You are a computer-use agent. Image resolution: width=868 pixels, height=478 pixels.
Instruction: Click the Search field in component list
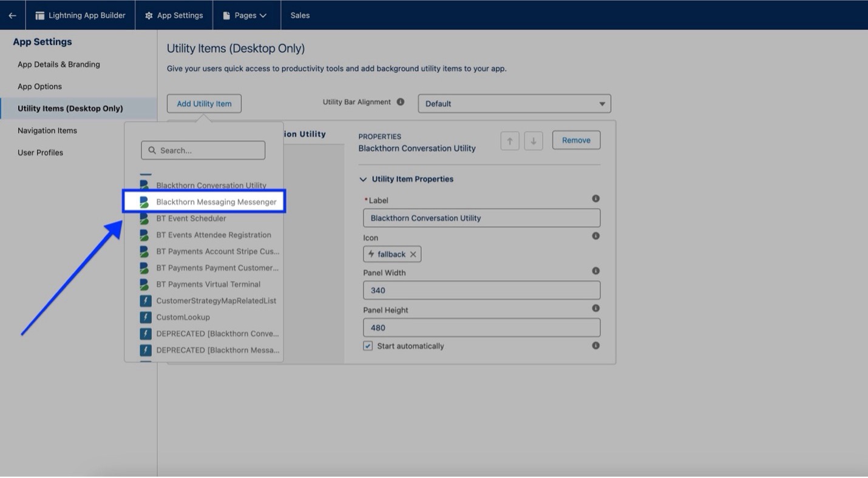[x=203, y=150]
